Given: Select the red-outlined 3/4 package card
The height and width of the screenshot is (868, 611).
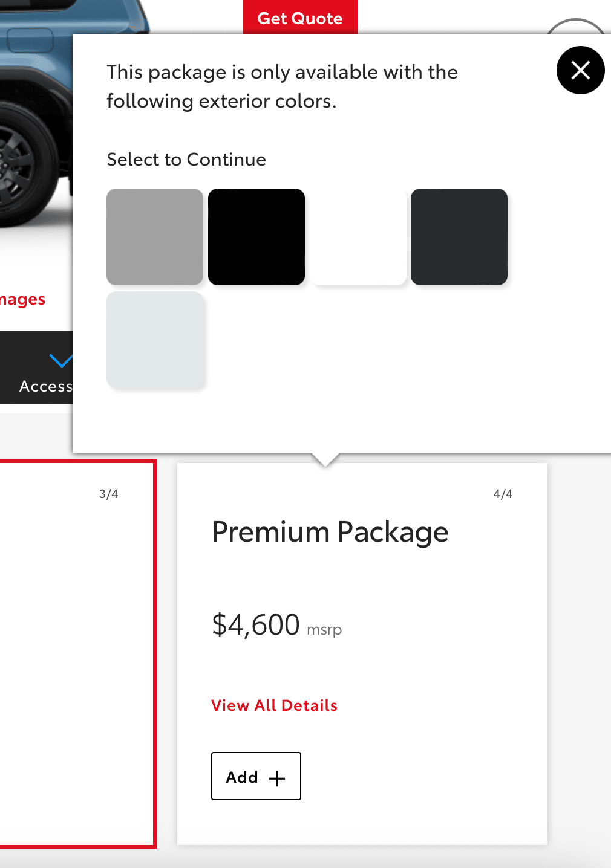Looking at the screenshot, I should (x=77, y=654).
